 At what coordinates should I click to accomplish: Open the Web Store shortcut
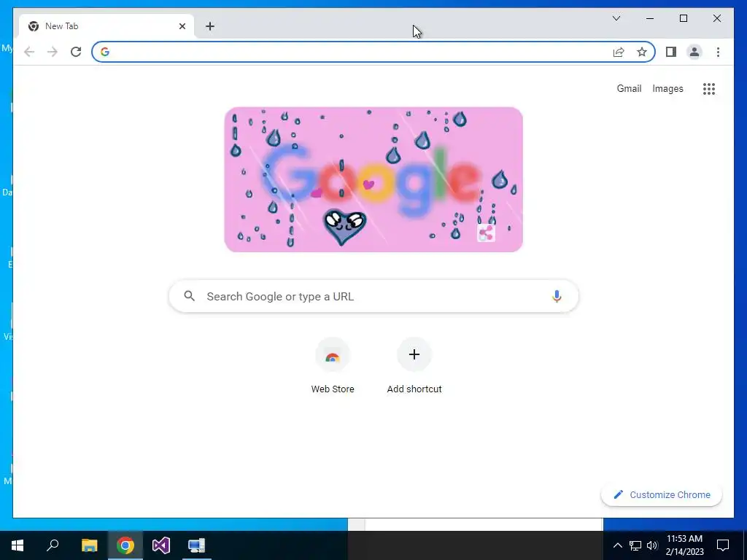tap(333, 366)
